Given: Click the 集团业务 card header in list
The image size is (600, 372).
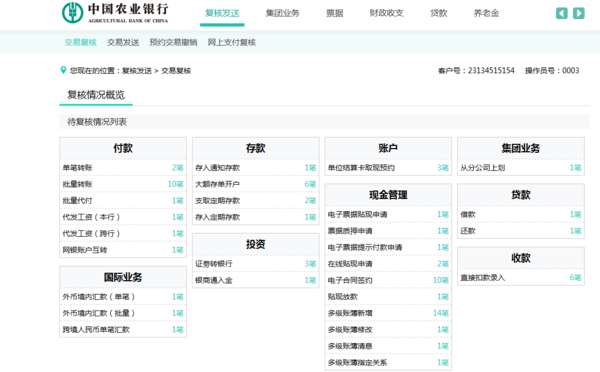Looking at the screenshot, I should (521, 148).
